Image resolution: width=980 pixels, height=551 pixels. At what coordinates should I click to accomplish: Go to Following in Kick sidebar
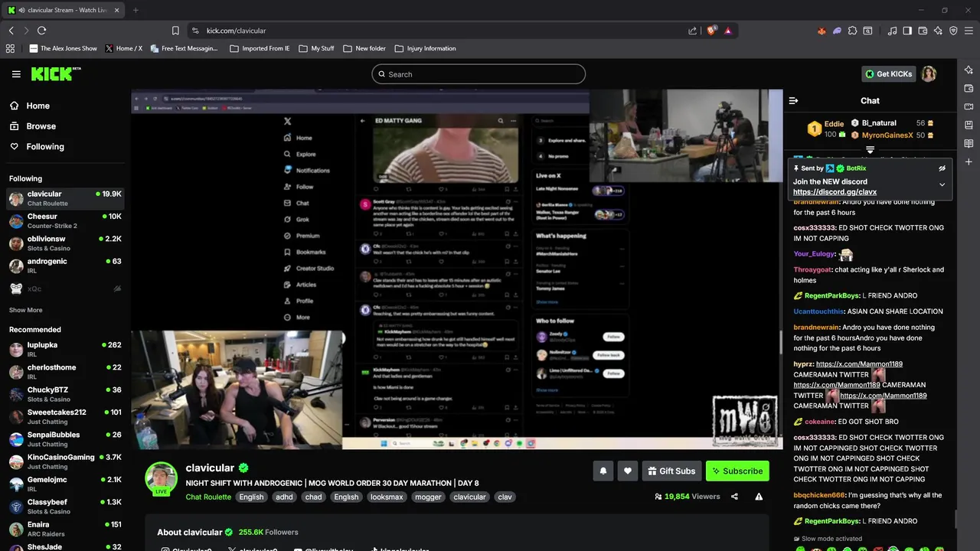coord(37,146)
